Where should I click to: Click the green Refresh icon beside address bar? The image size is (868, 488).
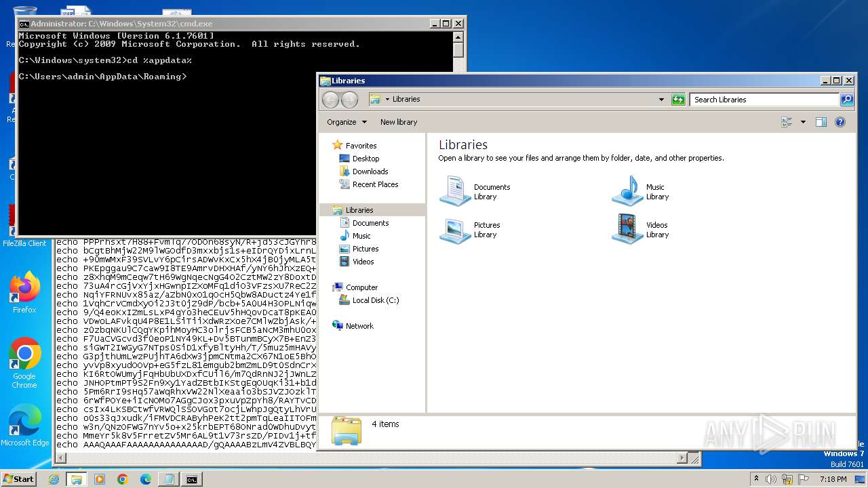click(678, 100)
